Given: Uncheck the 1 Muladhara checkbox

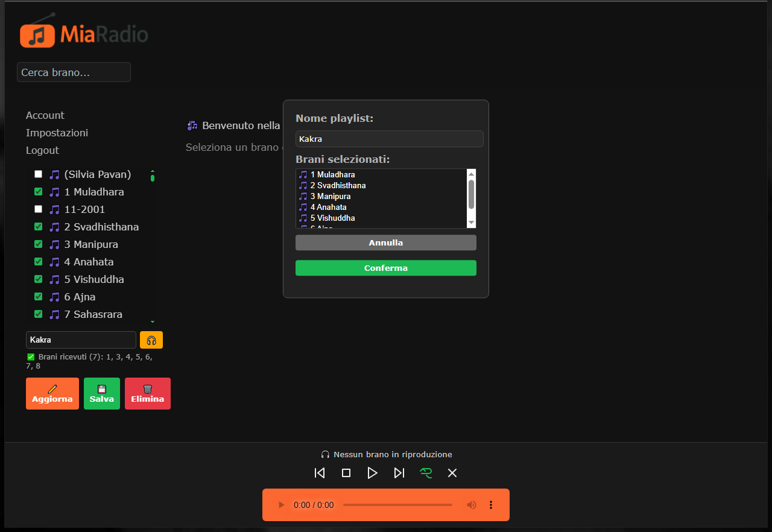Looking at the screenshot, I should (39, 192).
